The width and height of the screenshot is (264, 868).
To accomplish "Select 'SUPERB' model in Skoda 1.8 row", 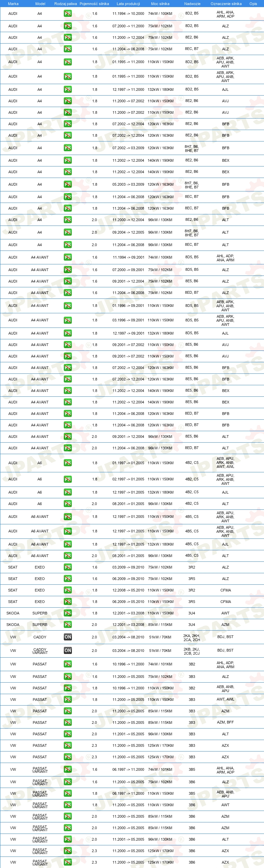I will click(x=40, y=613).
